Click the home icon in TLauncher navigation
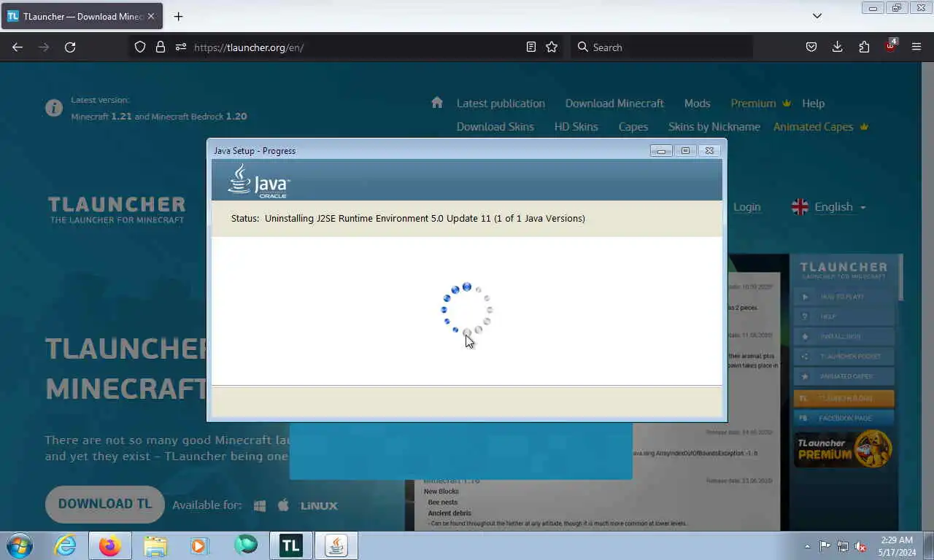Image resolution: width=934 pixels, height=560 pixels. 437,102
